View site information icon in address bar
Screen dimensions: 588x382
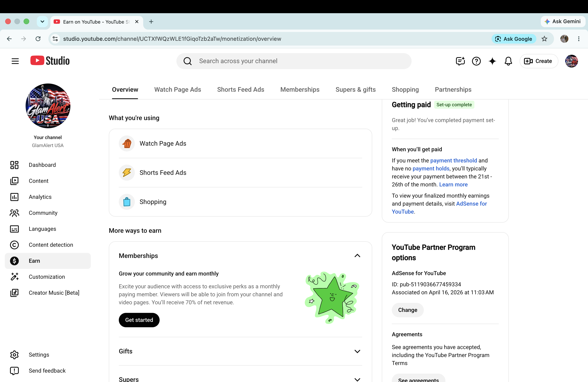tap(55, 39)
